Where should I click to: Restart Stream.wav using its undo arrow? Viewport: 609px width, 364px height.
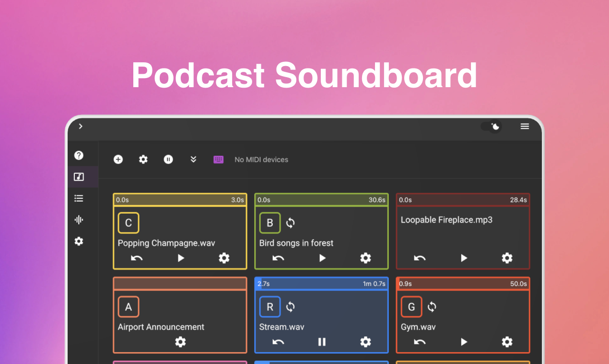tap(278, 342)
